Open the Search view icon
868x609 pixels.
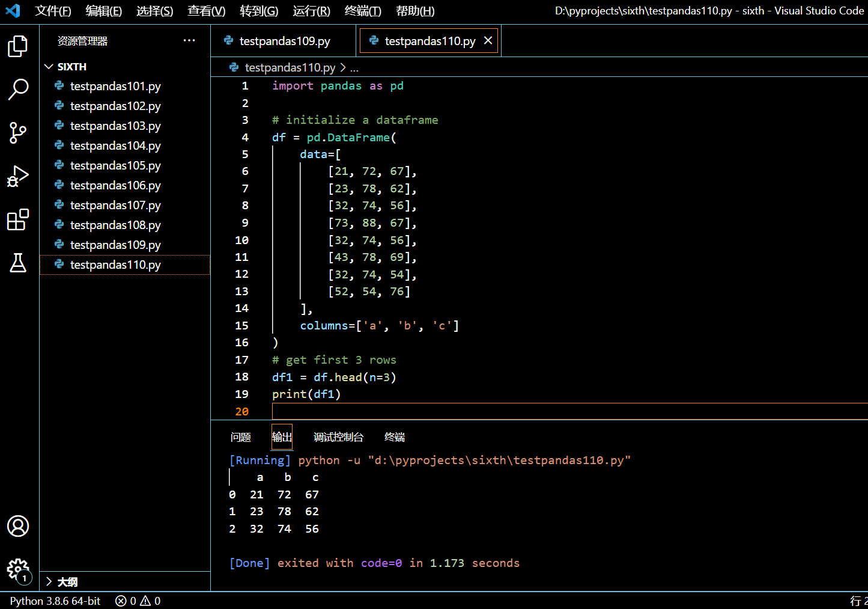(18, 89)
